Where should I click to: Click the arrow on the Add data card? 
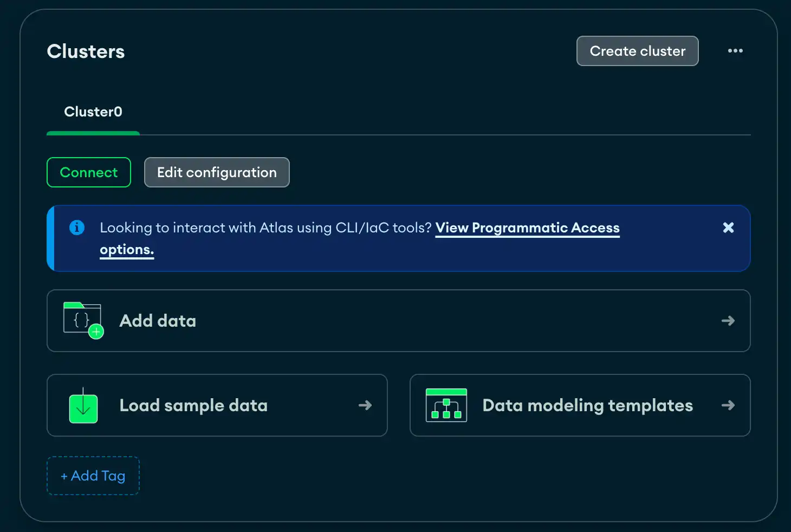(x=728, y=321)
